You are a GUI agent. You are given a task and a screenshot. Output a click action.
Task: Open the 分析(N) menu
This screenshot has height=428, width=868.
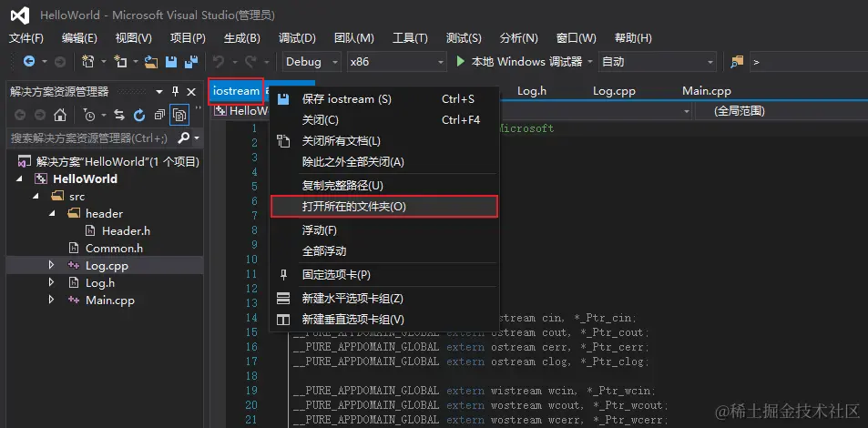click(518, 38)
